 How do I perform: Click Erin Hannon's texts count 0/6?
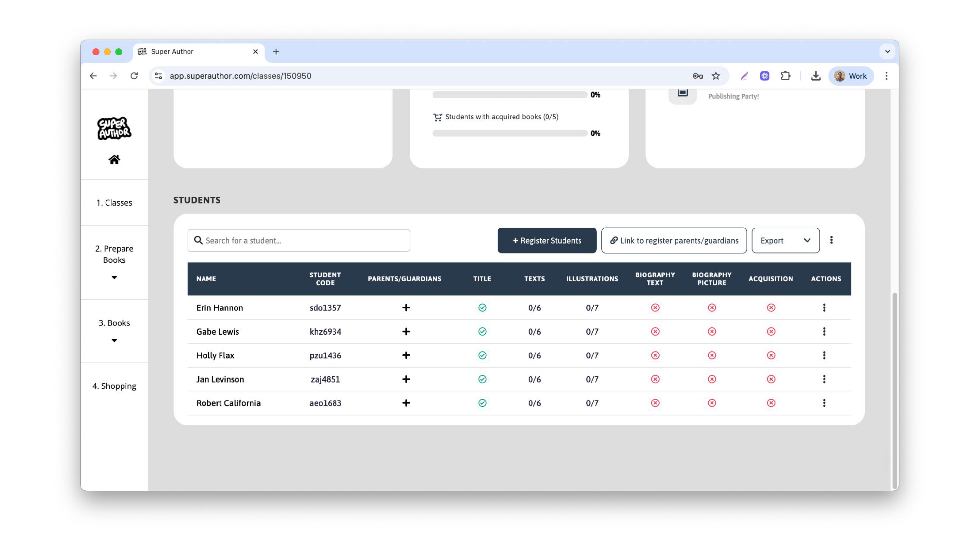pyautogui.click(x=534, y=307)
